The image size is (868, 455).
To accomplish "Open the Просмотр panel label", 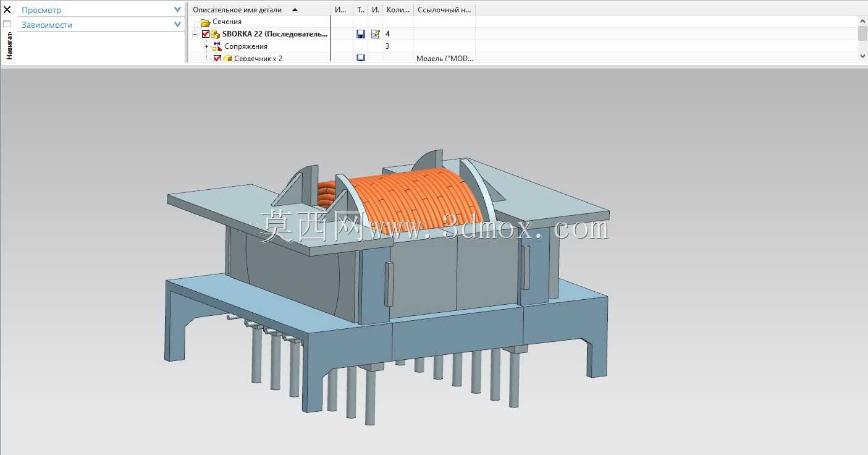I will 41,10.
